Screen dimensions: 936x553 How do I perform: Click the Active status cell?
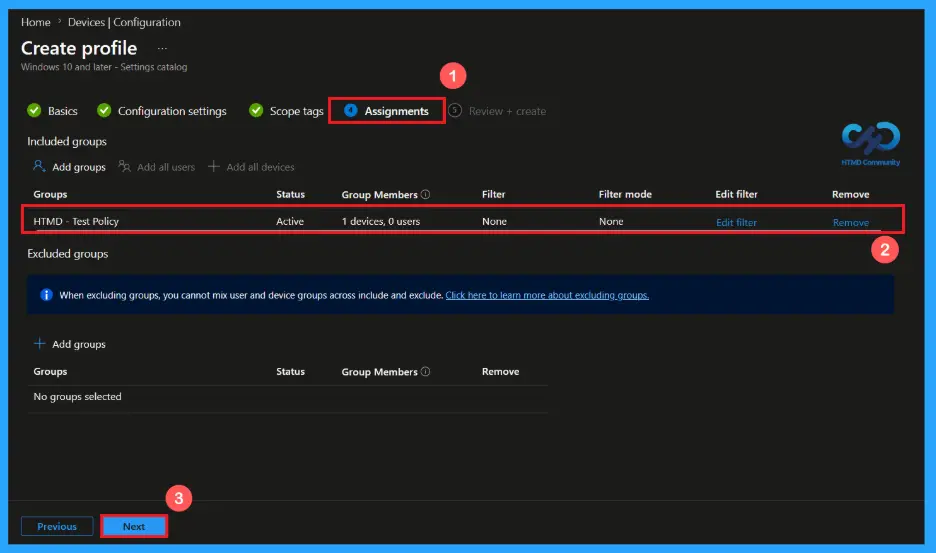[x=290, y=221]
